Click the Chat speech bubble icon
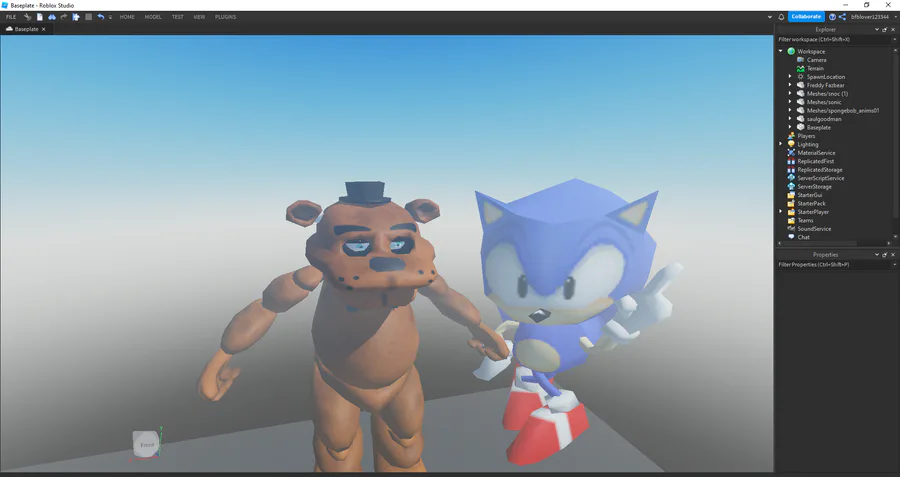Viewport: 900px width, 477px height. pos(791,237)
